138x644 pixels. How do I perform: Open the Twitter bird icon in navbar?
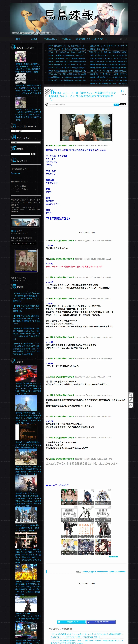121,39
